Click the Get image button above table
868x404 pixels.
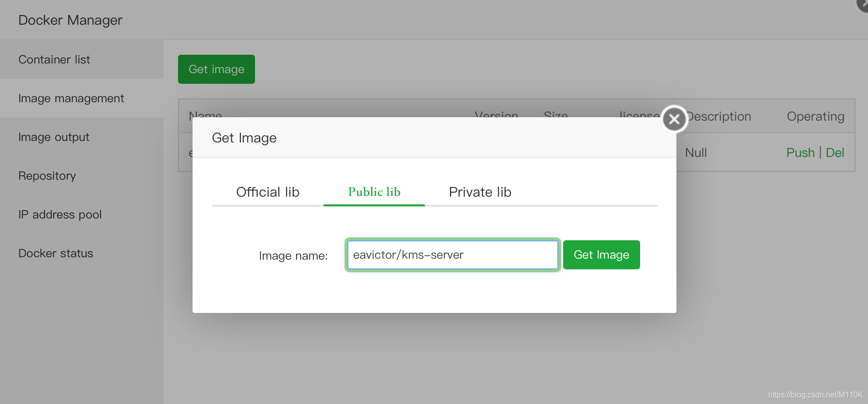point(216,69)
